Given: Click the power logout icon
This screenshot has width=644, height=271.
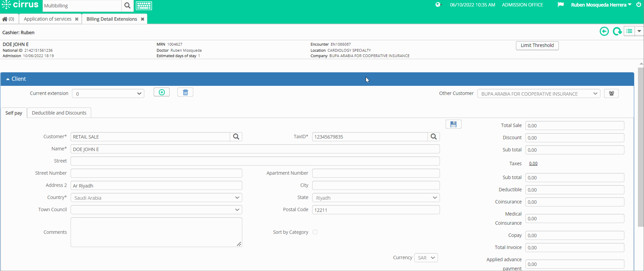Looking at the screenshot, I should point(639,5).
